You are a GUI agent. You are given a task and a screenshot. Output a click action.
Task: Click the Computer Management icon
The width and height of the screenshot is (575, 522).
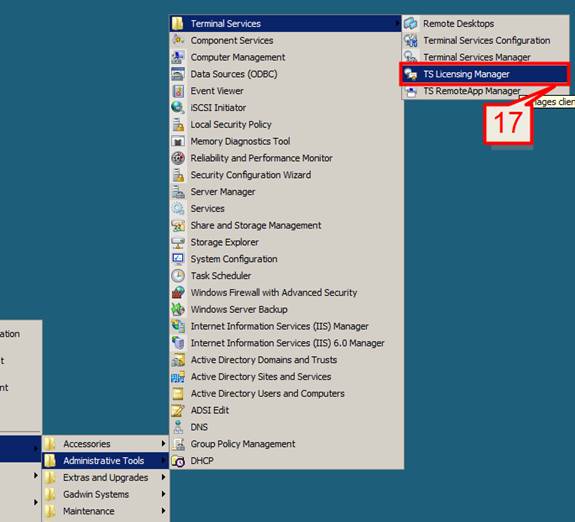(178, 57)
